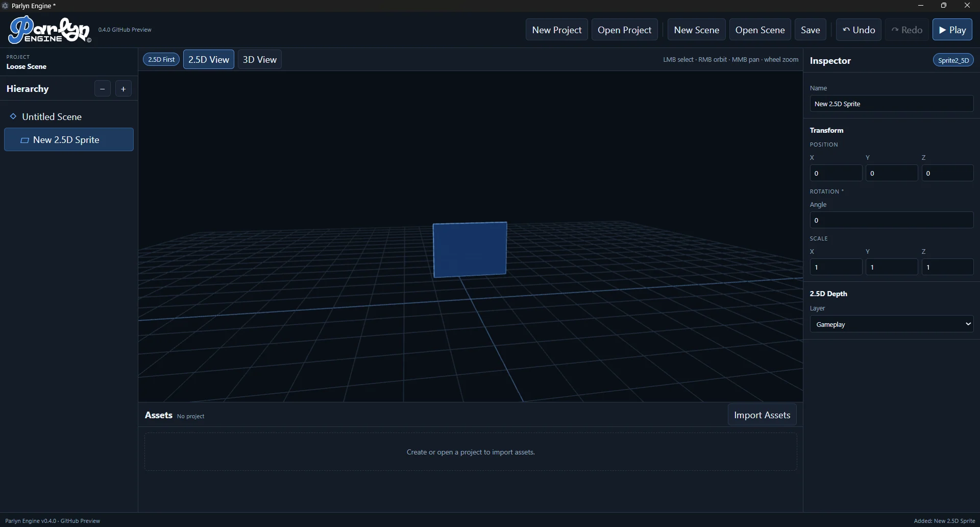
Task: Click the 'Added: New 2.5D Sprite' status text
Action: point(944,521)
